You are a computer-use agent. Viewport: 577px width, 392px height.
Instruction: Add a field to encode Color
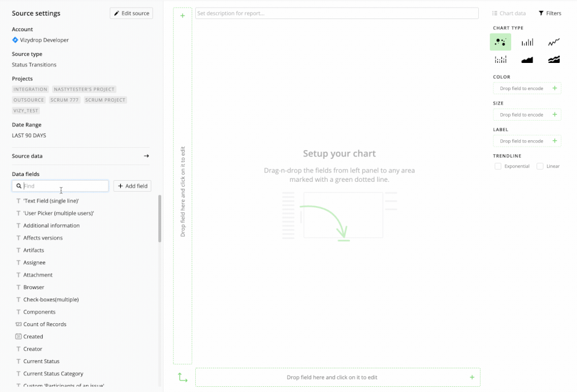(526, 88)
